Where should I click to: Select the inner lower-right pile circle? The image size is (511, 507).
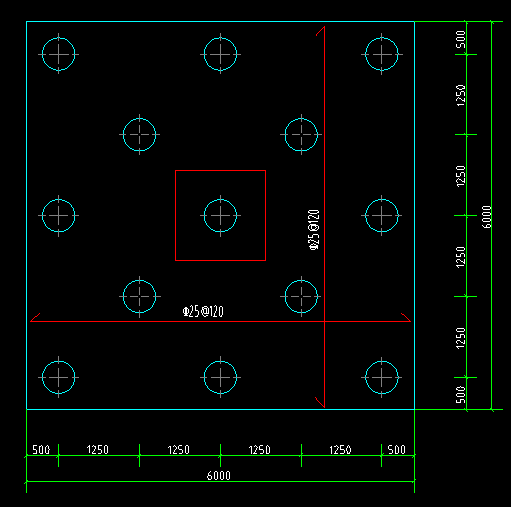301,296
